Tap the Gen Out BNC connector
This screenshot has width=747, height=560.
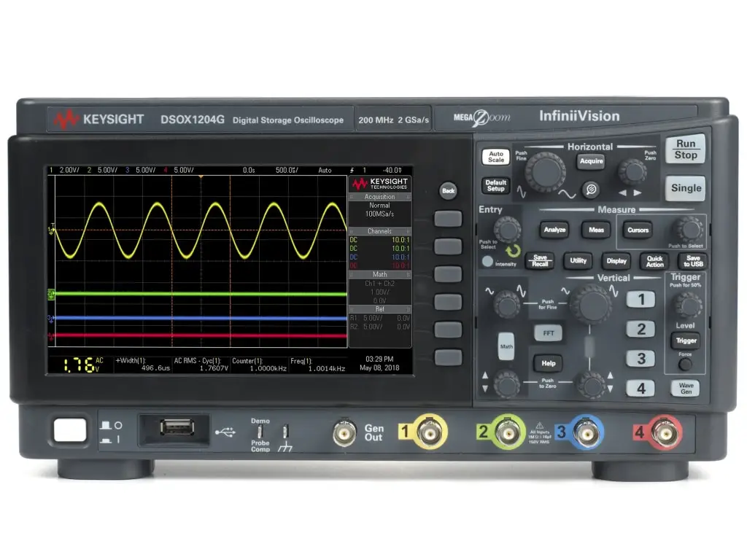(344, 433)
